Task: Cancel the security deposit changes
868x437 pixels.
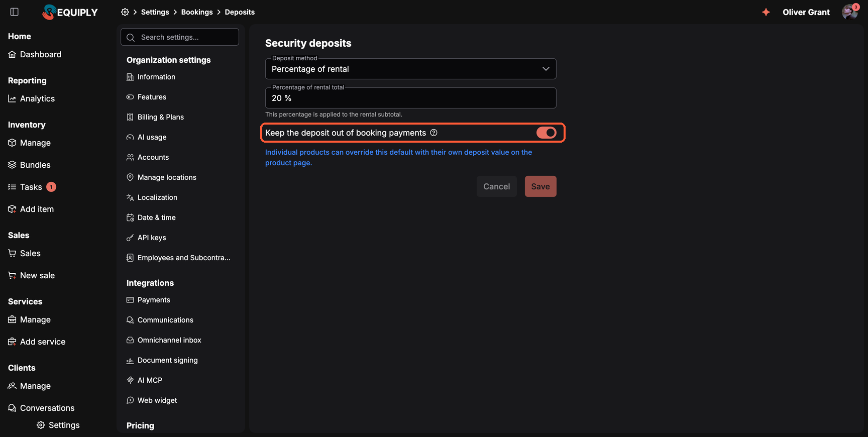Action: click(497, 186)
